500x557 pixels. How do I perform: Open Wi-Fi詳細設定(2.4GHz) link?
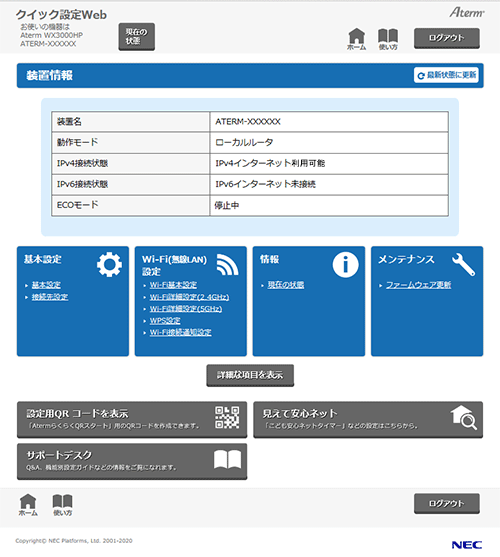pos(189,297)
